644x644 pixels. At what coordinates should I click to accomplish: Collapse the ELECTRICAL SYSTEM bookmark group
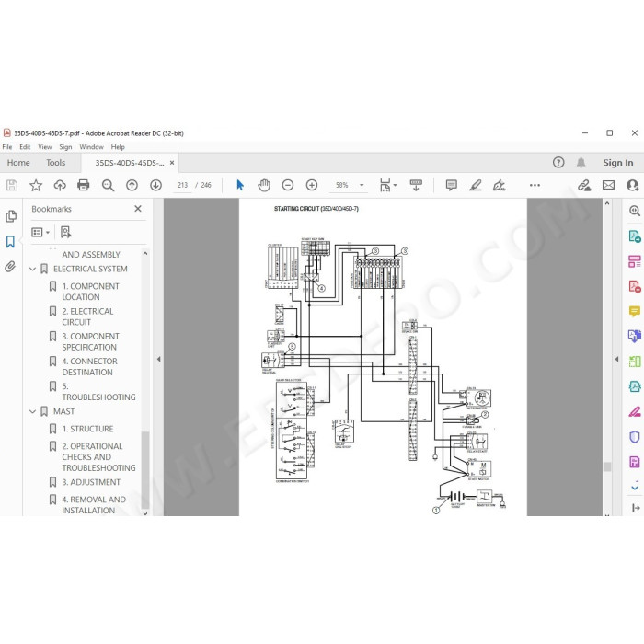(33, 269)
